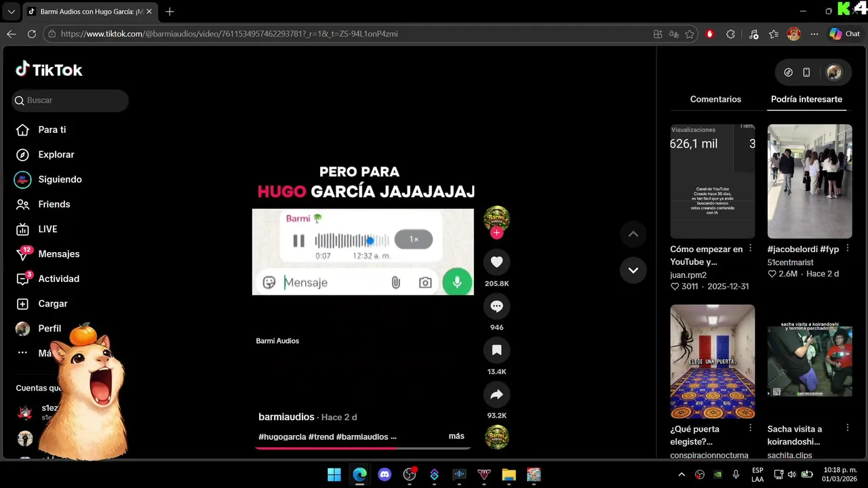Go back in browser history

coord(12,34)
